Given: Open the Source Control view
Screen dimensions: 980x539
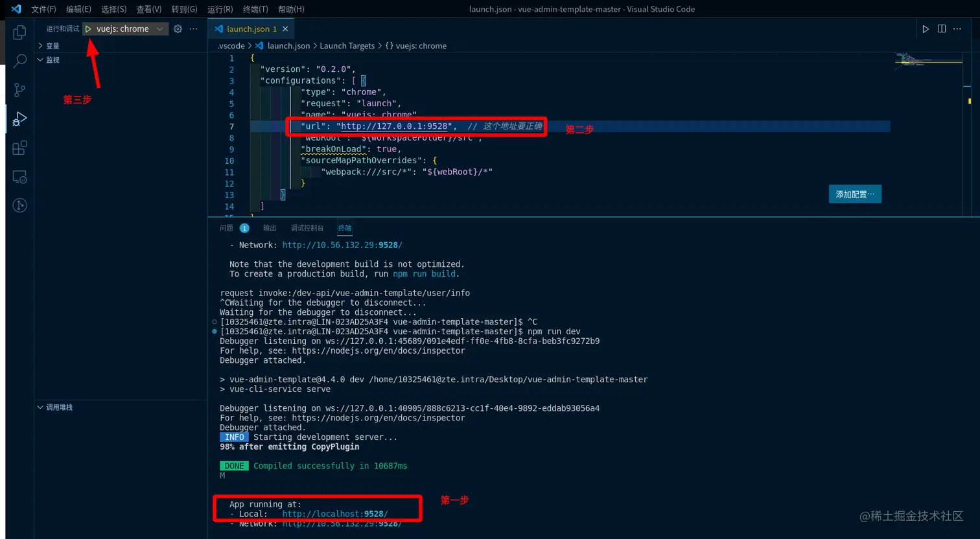Looking at the screenshot, I should (x=19, y=90).
